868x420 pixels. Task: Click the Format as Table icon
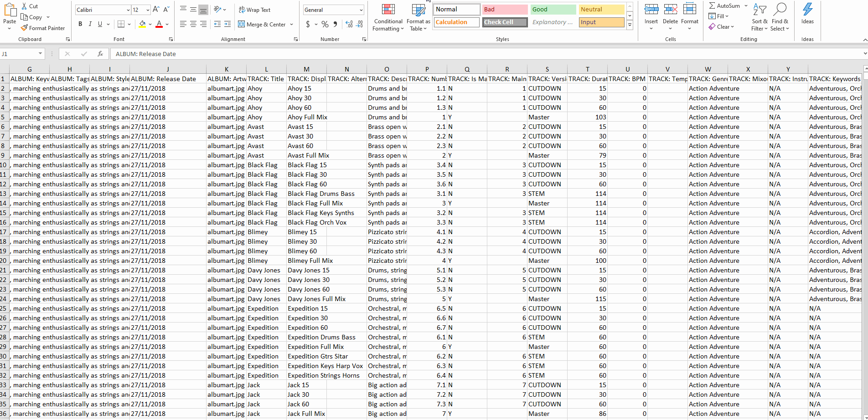tap(418, 18)
